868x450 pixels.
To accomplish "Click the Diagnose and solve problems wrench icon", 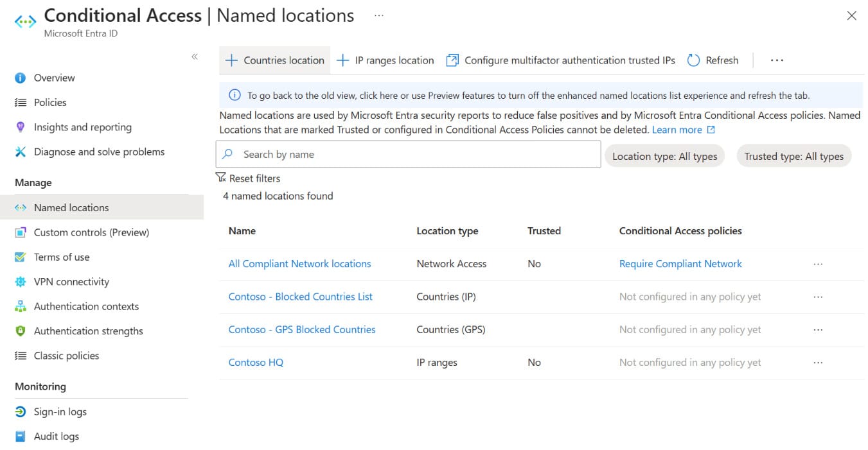I will tap(21, 152).
